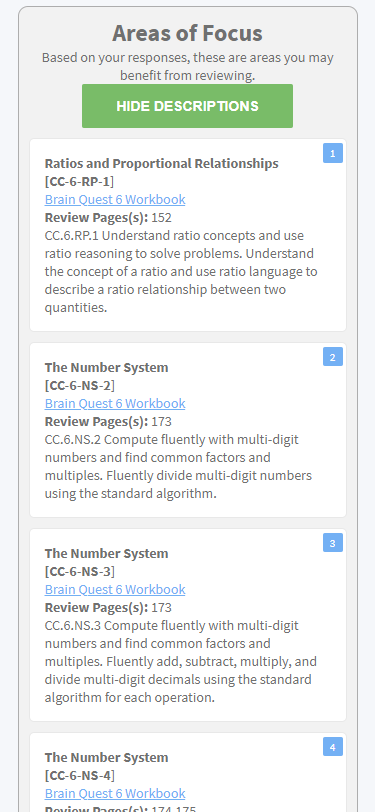This screenshot has width=375, height=812.
Task: Open Brain Quest 6 Workbook link under CC-6-NS-2
Action: point(115,403)
